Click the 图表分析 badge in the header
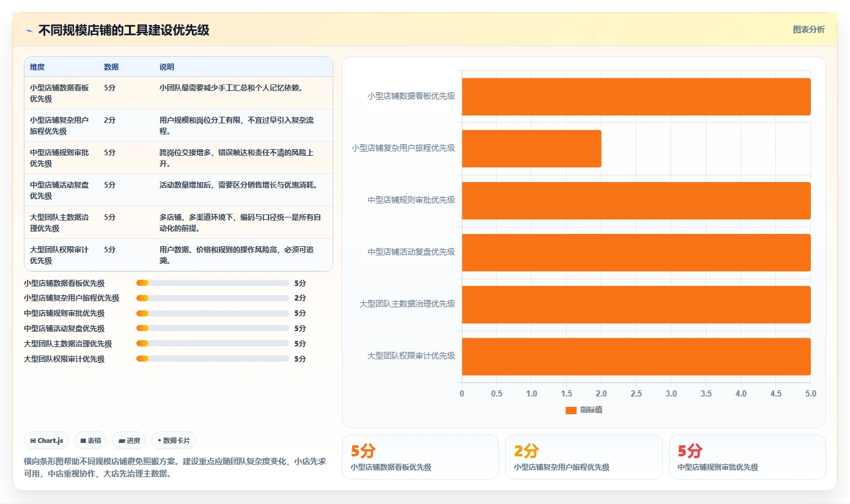Screen dimensions: 850x504 point(808,29)
